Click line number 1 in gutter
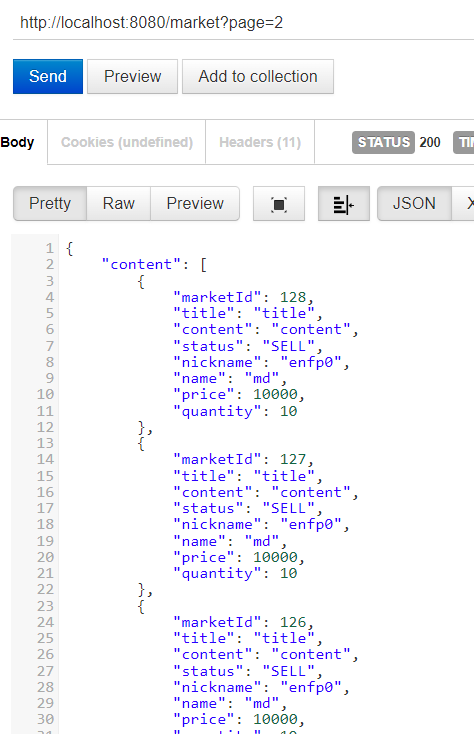Viewport: 474px width, 734px height. coord(50,248)
